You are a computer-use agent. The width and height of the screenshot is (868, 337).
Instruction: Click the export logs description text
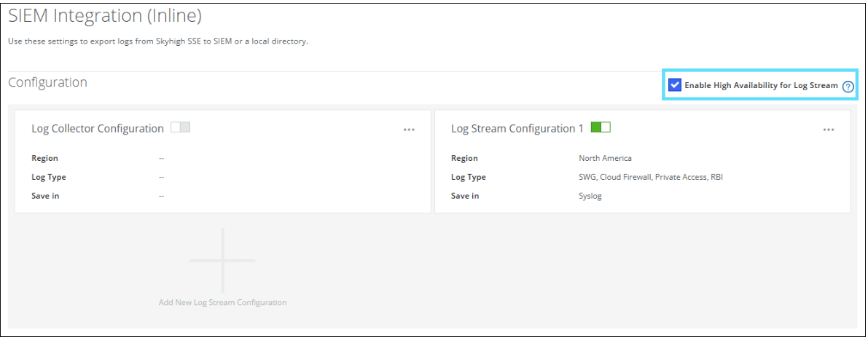click(158, 41)
